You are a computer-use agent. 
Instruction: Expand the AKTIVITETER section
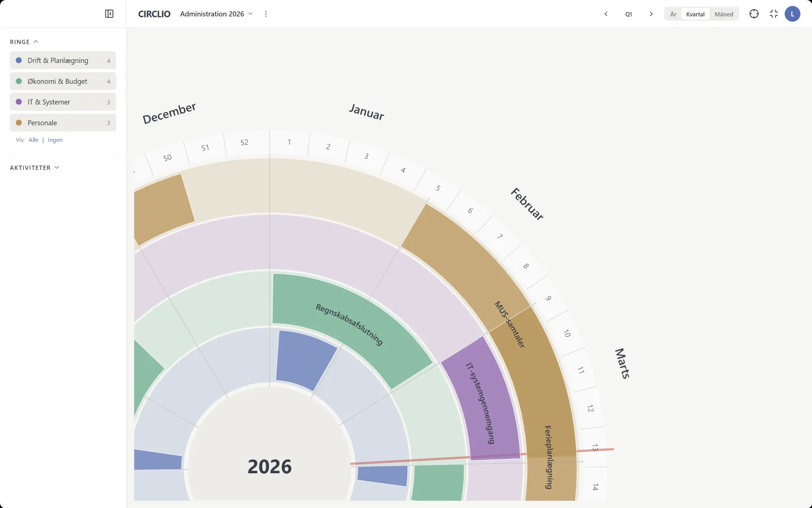click(x=35, y=168)
